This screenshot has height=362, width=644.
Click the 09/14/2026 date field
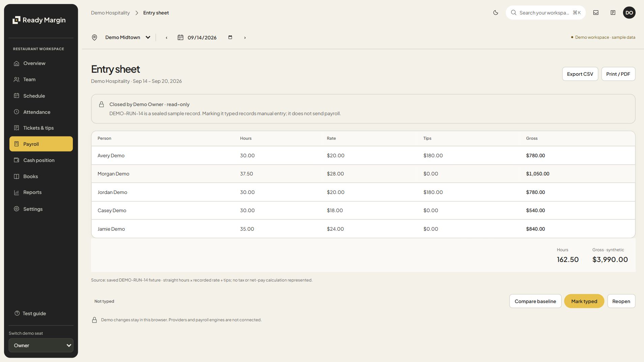coord(202,38)
